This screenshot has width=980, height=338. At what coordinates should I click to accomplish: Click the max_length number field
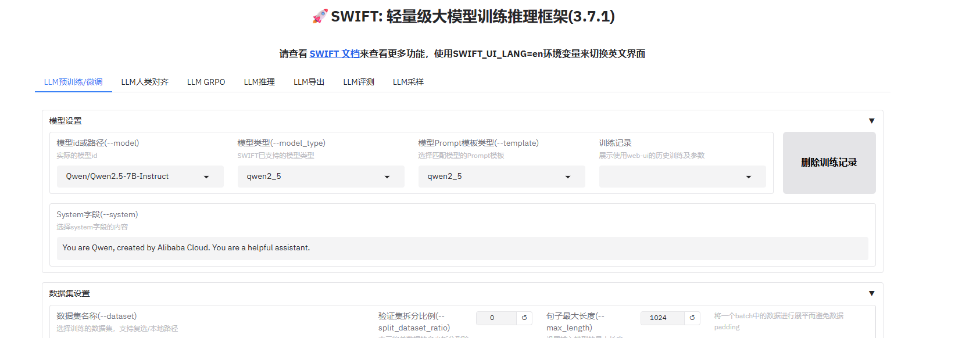coord(661,318)
